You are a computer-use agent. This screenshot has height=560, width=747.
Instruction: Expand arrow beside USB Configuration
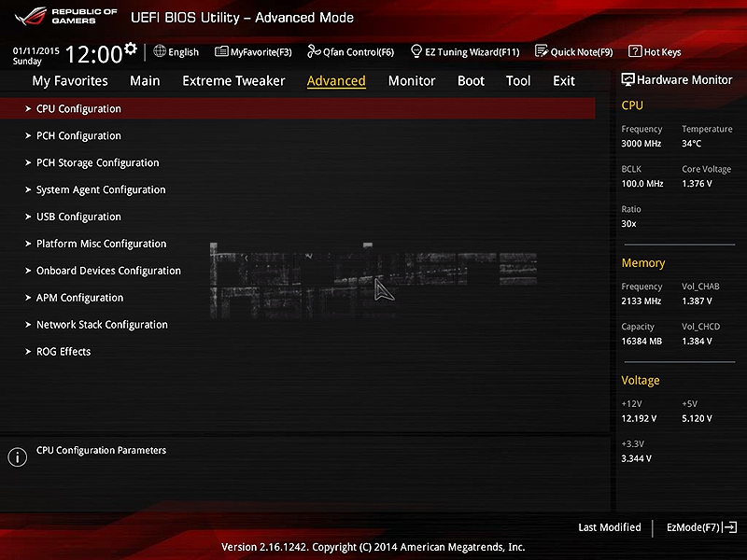point(28,217)
